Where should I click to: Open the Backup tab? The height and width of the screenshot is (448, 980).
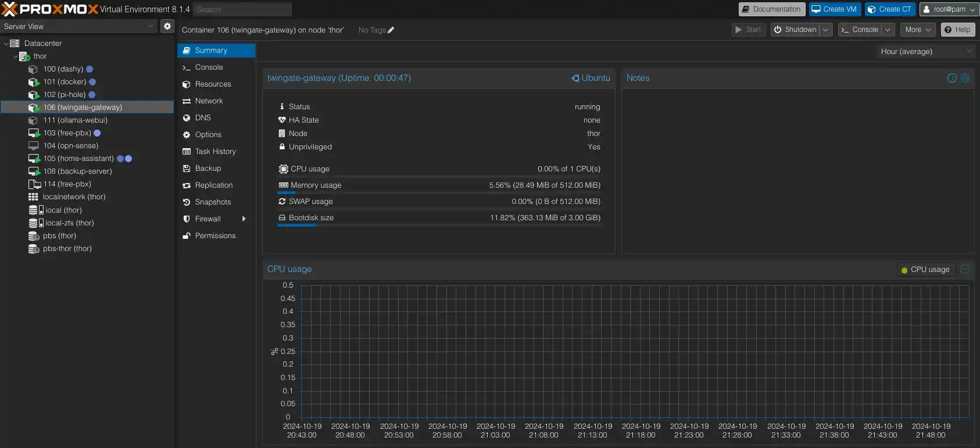[216, 169]
